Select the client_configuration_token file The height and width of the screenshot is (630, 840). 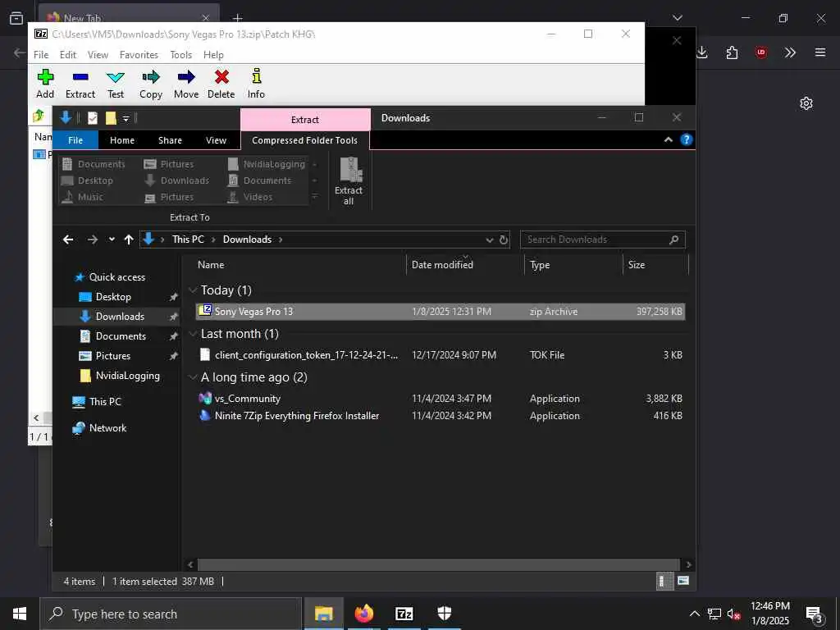[x=441, y=354]
